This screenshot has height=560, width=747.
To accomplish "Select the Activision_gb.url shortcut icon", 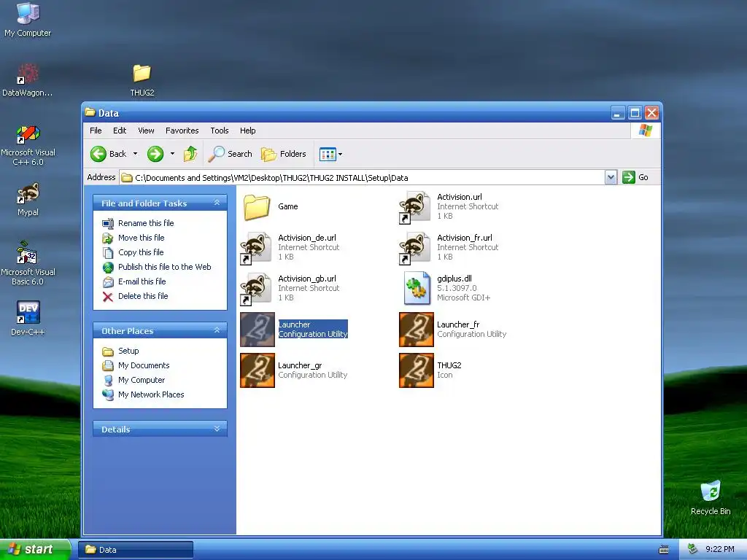I will (x=256, y=289).
